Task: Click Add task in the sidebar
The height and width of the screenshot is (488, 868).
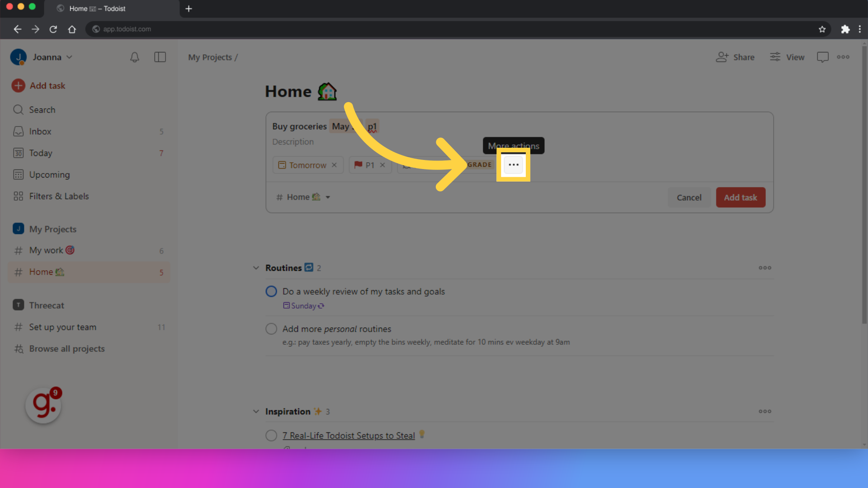Action: (39, 86)
